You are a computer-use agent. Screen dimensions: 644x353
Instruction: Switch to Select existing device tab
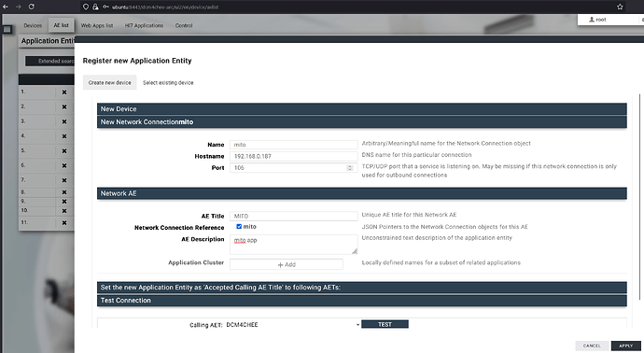point(168,82)
